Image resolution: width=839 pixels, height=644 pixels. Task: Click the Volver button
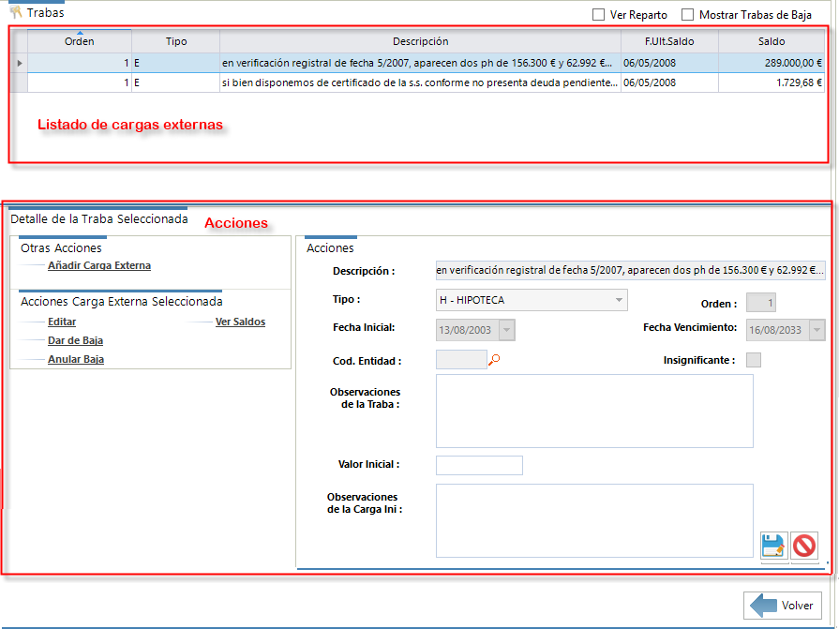[782, 606]
